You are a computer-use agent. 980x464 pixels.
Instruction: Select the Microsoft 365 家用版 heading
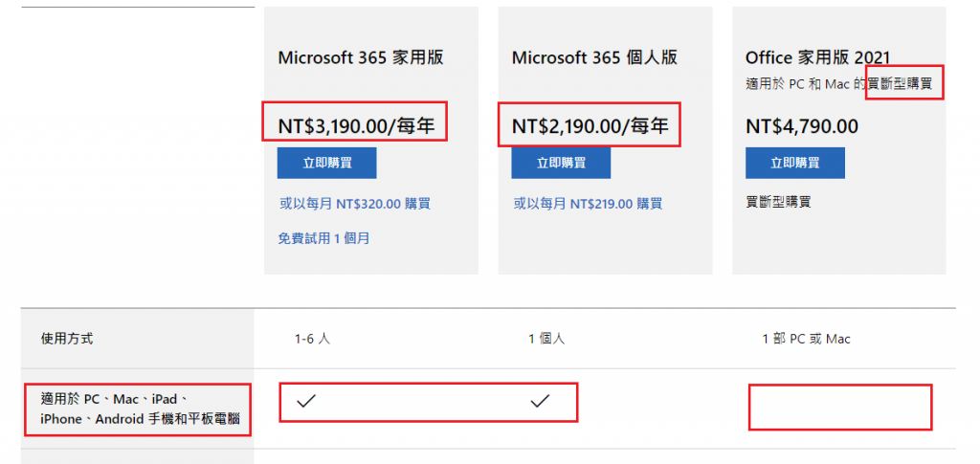pos(361,57)
